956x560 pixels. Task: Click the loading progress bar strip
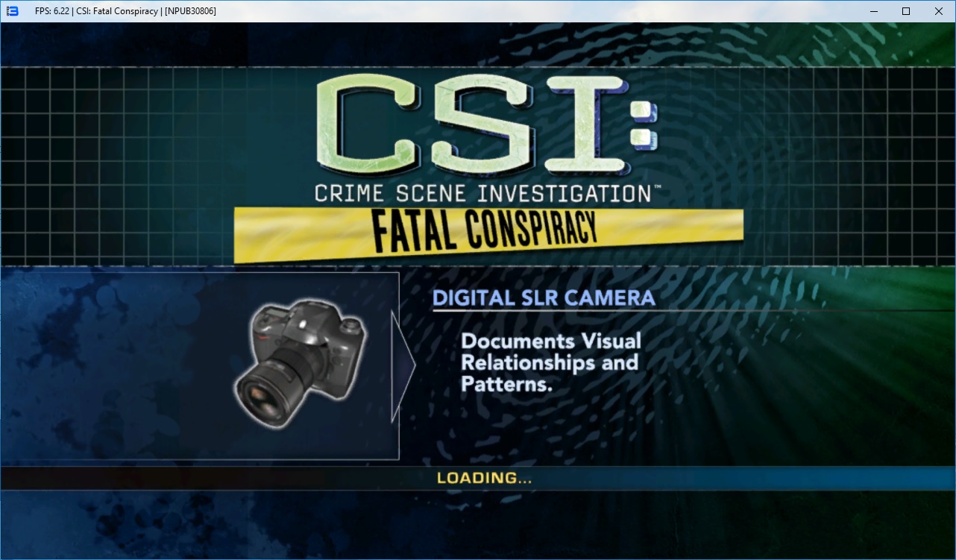pos(746,478)
